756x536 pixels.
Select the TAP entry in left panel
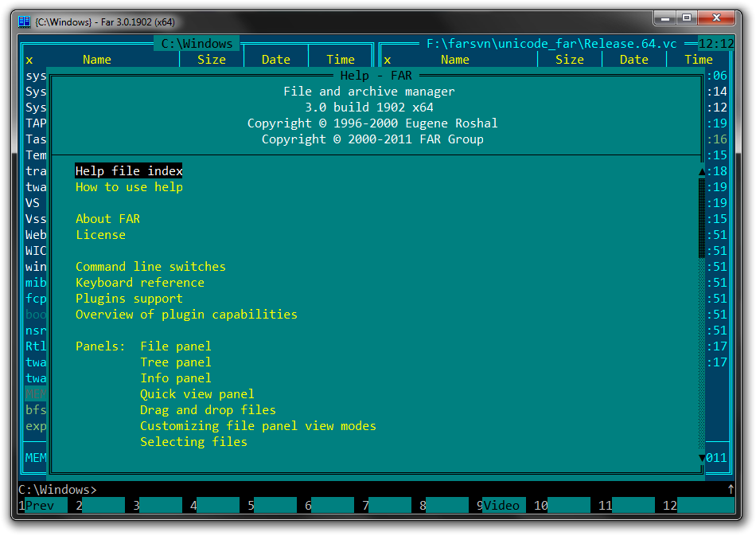coord(36,123)
